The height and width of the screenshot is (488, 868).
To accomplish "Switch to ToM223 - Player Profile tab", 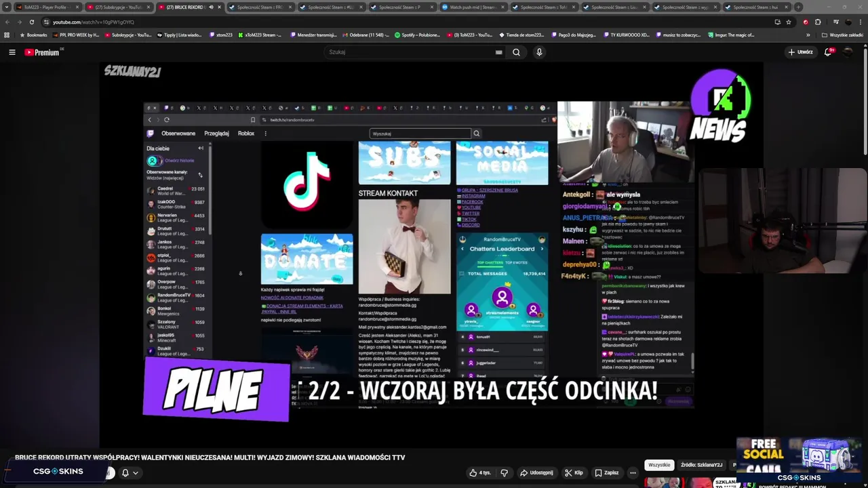I will click(x=47, y=7).
